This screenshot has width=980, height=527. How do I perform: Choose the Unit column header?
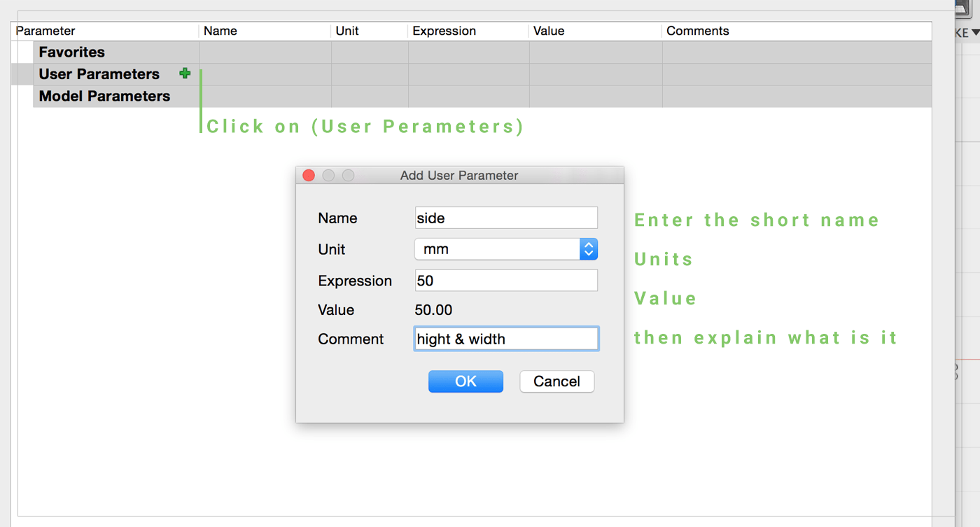(347, 31)
